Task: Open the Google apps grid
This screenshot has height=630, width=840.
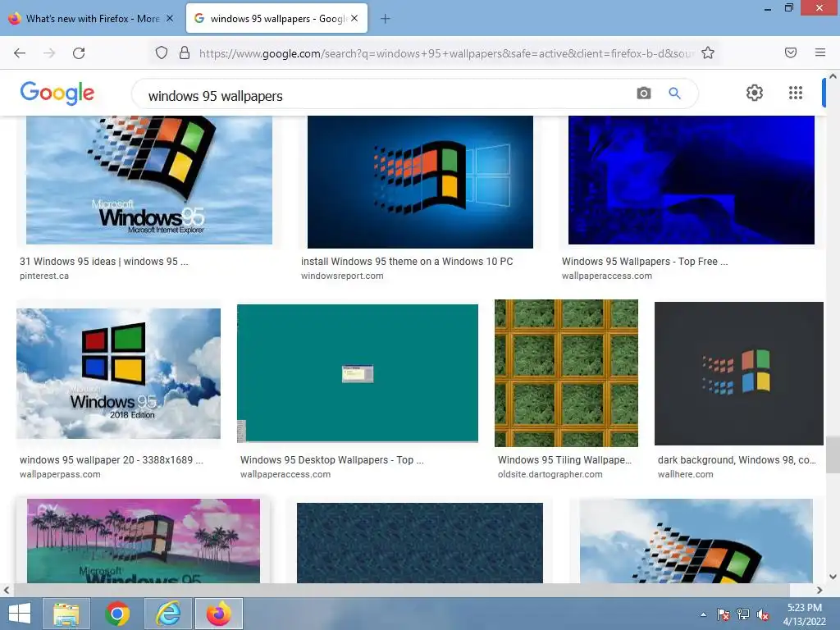Action: tap(796, 93)
